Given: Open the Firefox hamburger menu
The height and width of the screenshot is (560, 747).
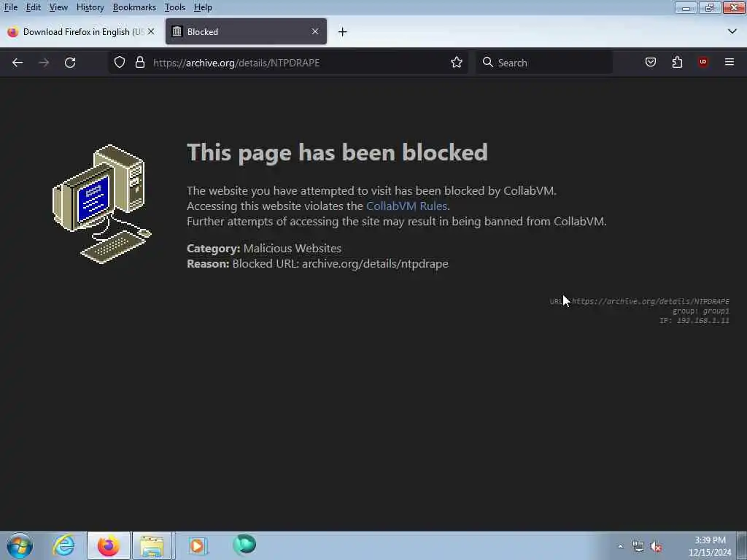Looking at the screenshot, I should [x=729, y=63].
